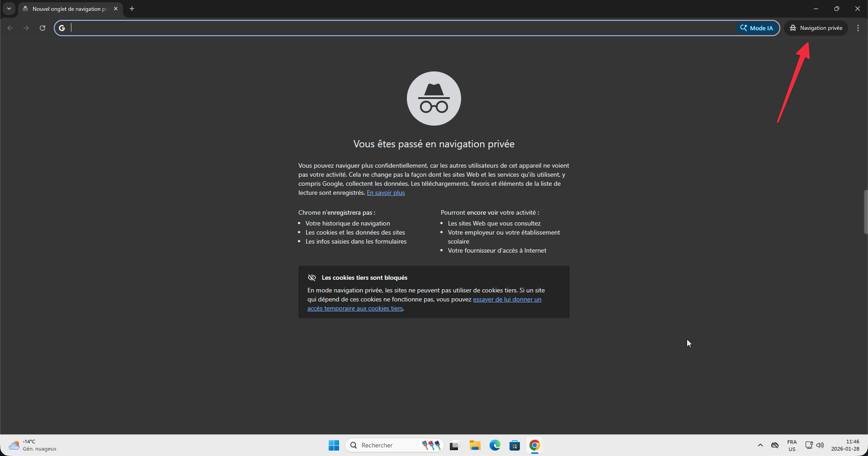Open Task View in taskbar
This screenshot has width=868, height=456.
[x=454, y=445]
